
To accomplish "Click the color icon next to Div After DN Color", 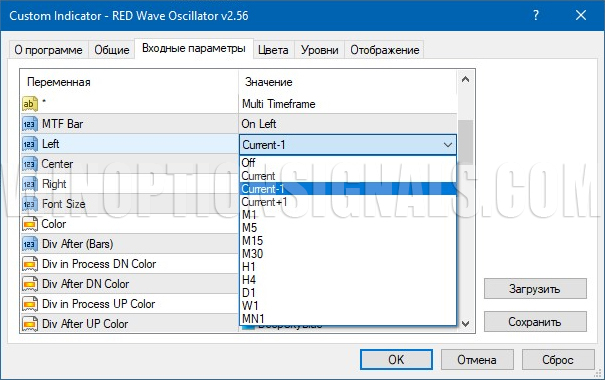I will pos(30,284).
